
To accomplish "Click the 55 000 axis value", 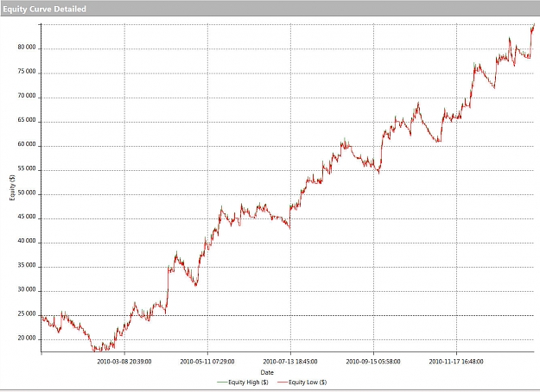I will (27, 168).
